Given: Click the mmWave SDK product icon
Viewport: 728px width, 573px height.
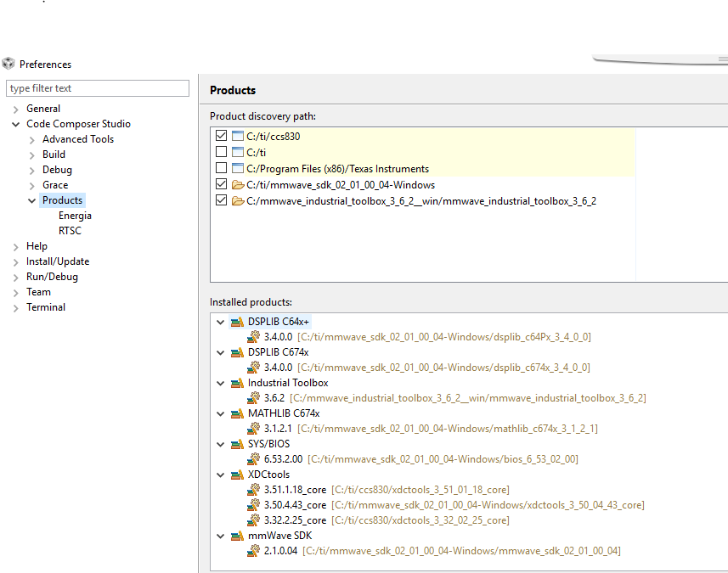Looking at the screenshot, I should click(x=237, y=536).
